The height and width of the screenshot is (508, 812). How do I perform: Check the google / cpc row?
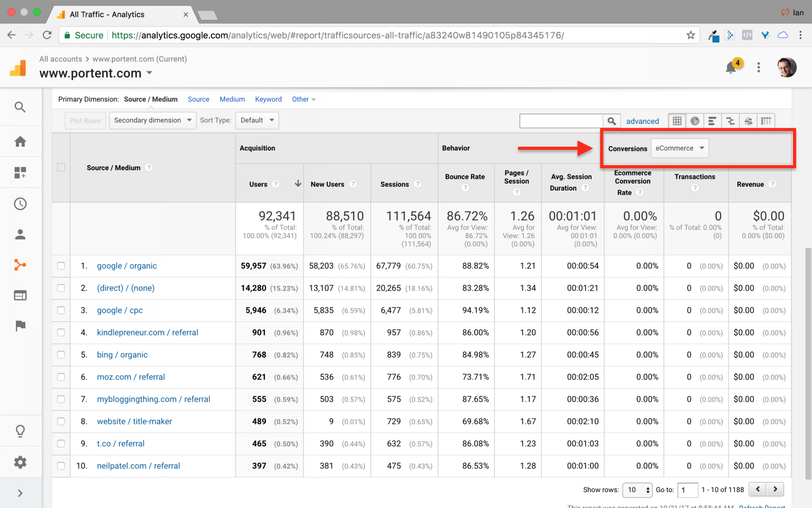click(61, 310)
